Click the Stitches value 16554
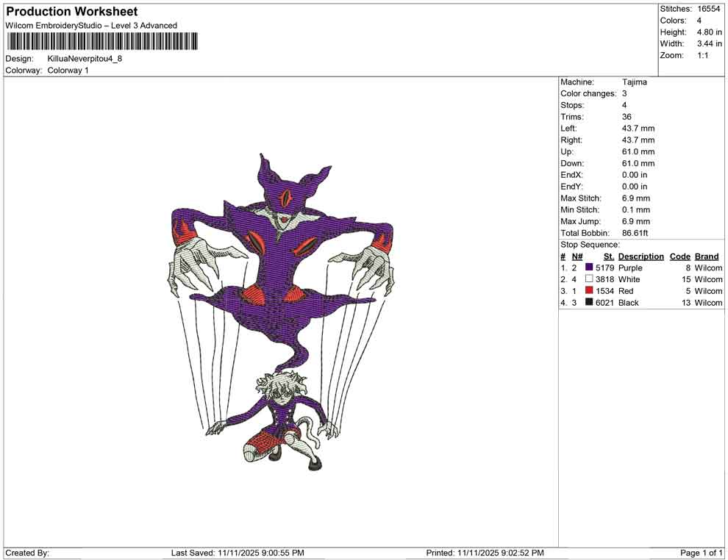This screenshot has width=728, height=560. click(x=708, y=9)
